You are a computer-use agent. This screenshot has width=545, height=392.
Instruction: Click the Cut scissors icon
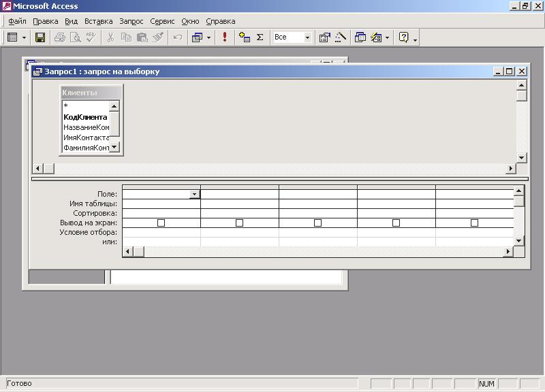click(x=110, y=37)
